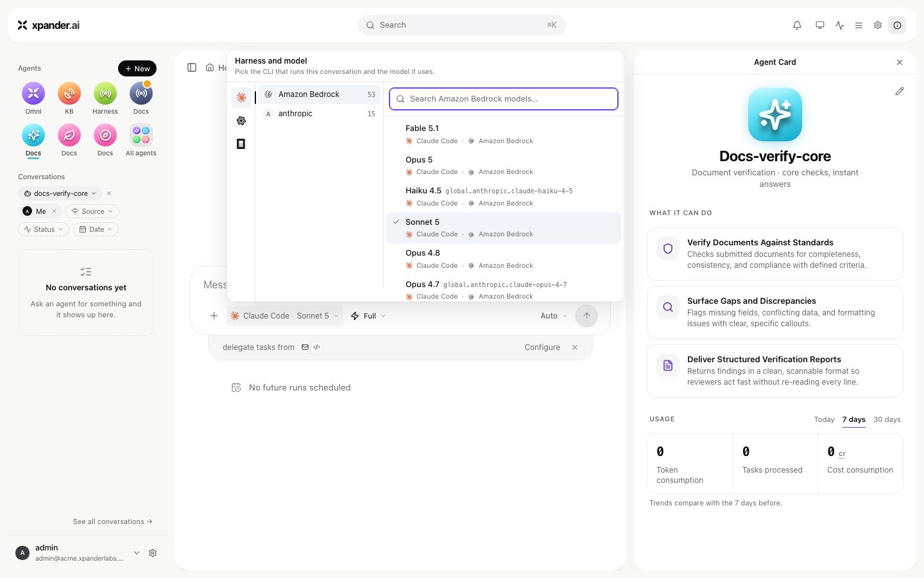This screenshot has height=578, width=924.
Task: Go to the Home breadcrumb icon
Action: [x=210, y=67]
